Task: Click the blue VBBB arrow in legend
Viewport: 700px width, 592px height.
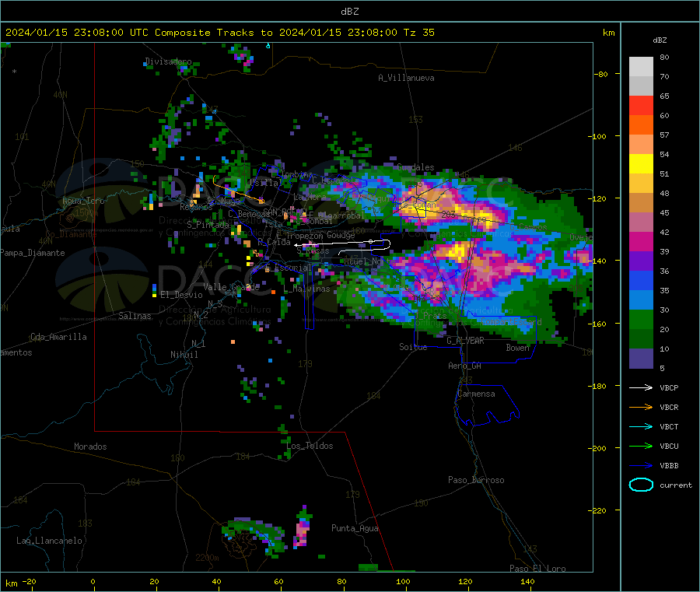Action: point(641,465)
